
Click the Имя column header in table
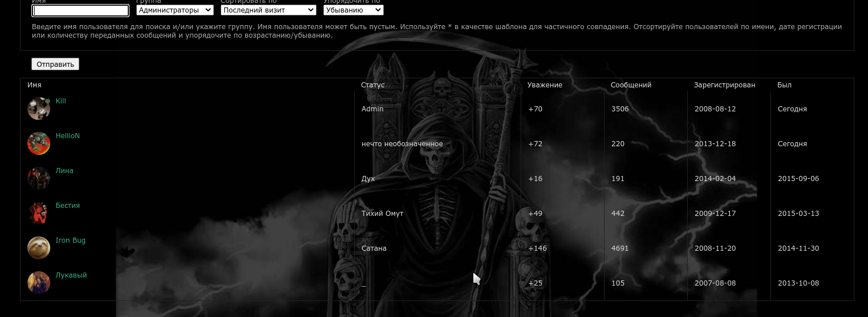pyautogui.click(x=34, y=85)
